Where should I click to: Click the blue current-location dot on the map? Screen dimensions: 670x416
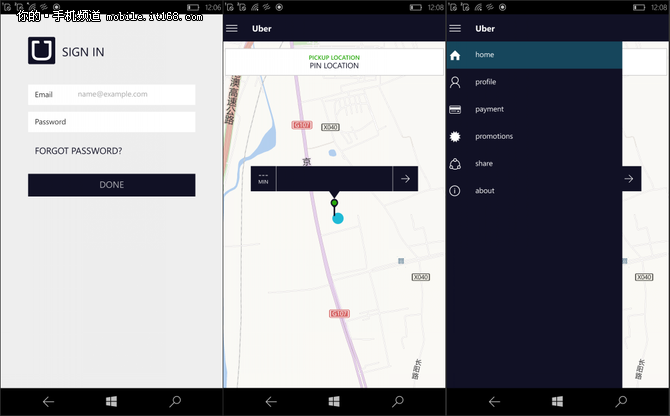[338, 218]
